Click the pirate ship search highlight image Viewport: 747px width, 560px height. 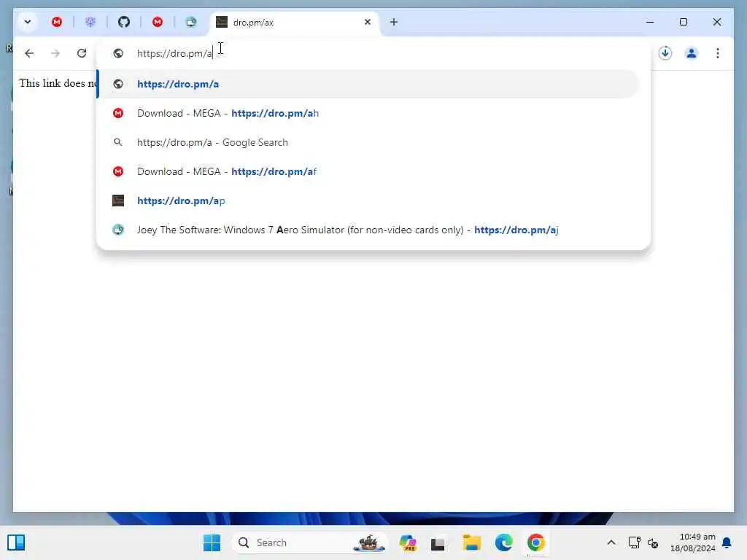368,542
